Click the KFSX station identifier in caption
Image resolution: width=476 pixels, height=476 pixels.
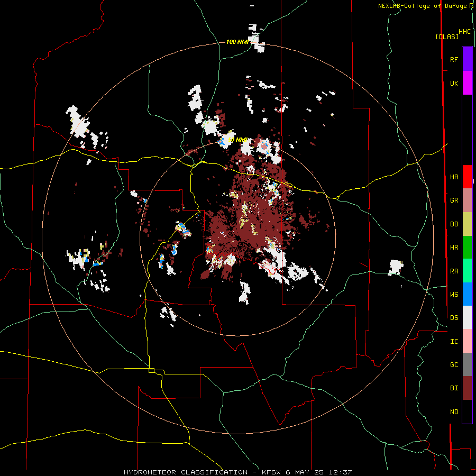click(x=271, y=472)
